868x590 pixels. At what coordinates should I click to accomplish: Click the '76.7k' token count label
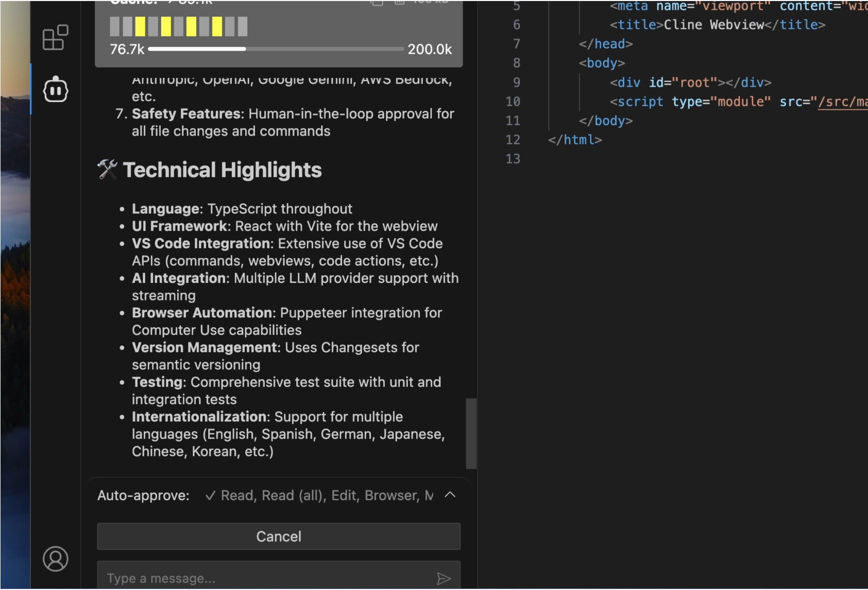127,49
